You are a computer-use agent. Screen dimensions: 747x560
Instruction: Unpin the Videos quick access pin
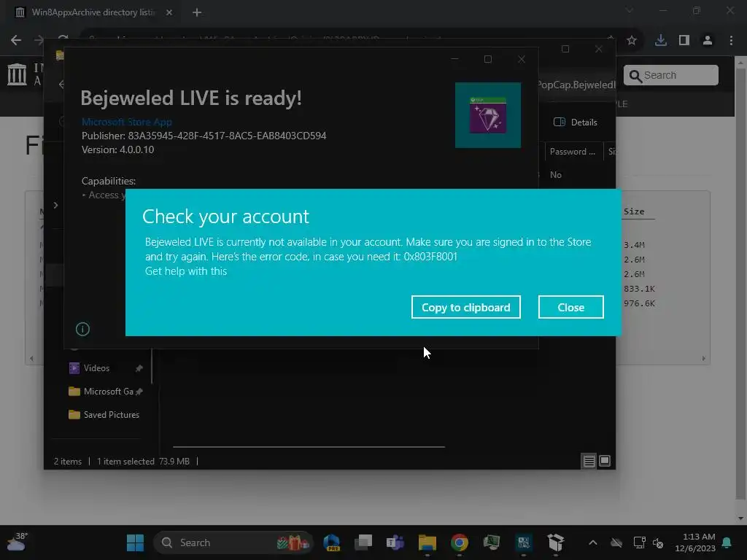[x=139, y=368]
